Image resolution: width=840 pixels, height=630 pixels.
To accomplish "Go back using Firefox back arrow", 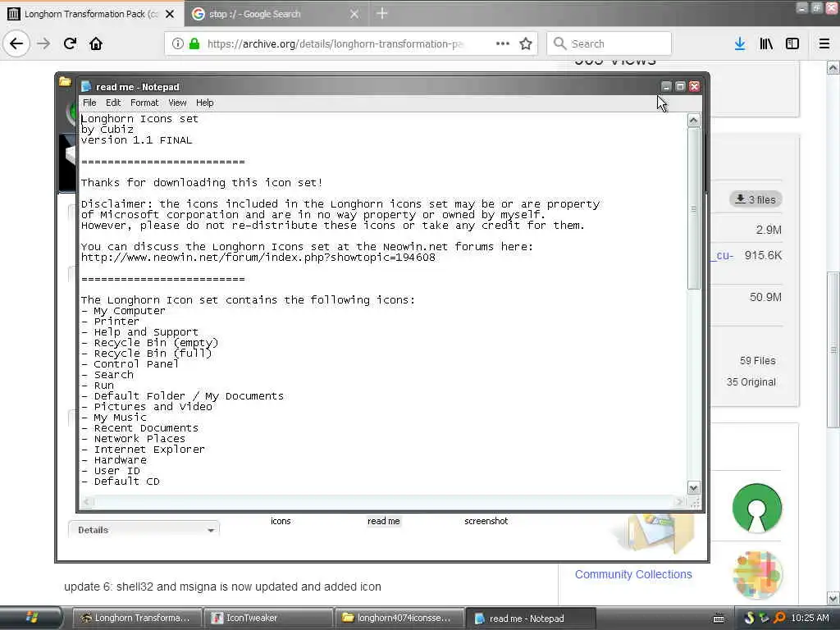I will [x=16, y=43].
